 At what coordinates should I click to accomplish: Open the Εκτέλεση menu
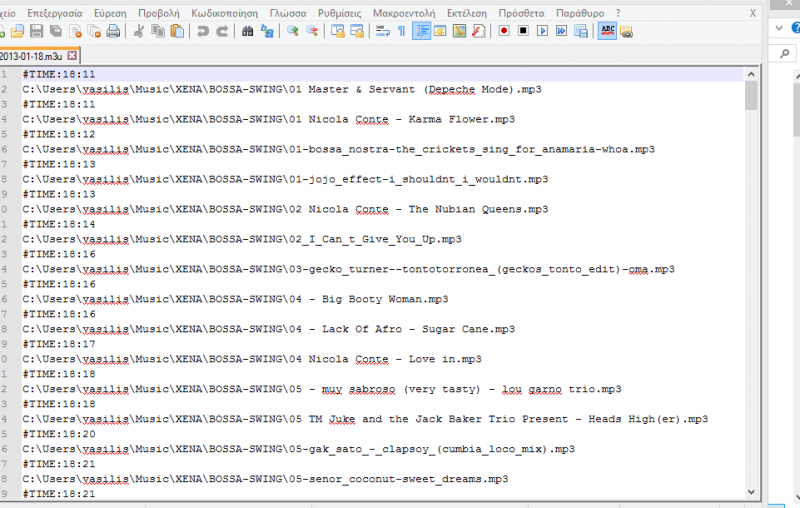pos(467,13)
